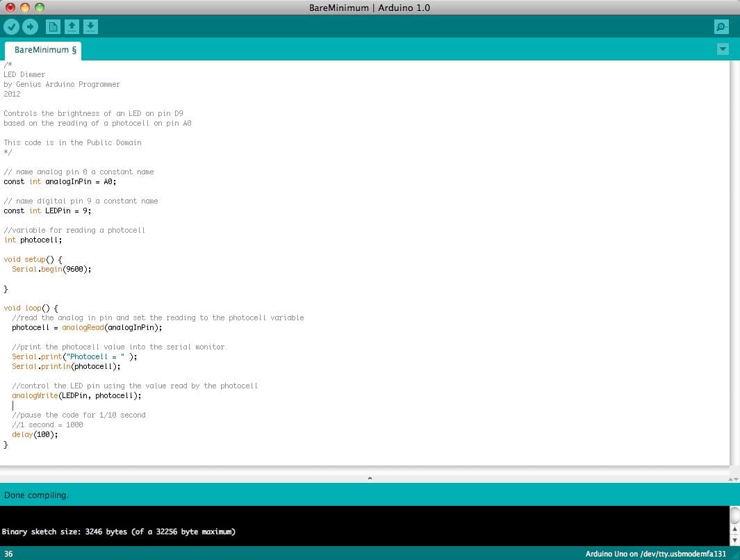Click the line number 36 indicator
This screenshot has width=740, height=560.
[7, 554]
